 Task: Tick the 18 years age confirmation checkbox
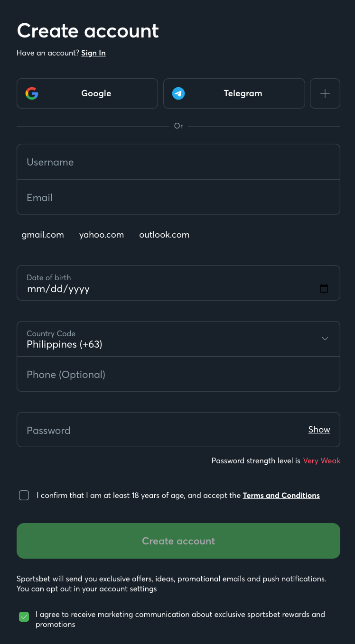pos(24,496)
